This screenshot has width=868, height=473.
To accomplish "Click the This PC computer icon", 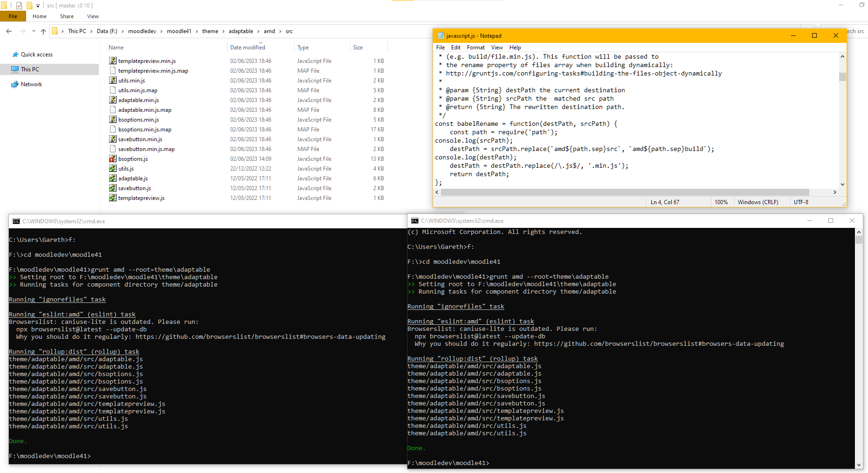I will click(x=15, y=69).
